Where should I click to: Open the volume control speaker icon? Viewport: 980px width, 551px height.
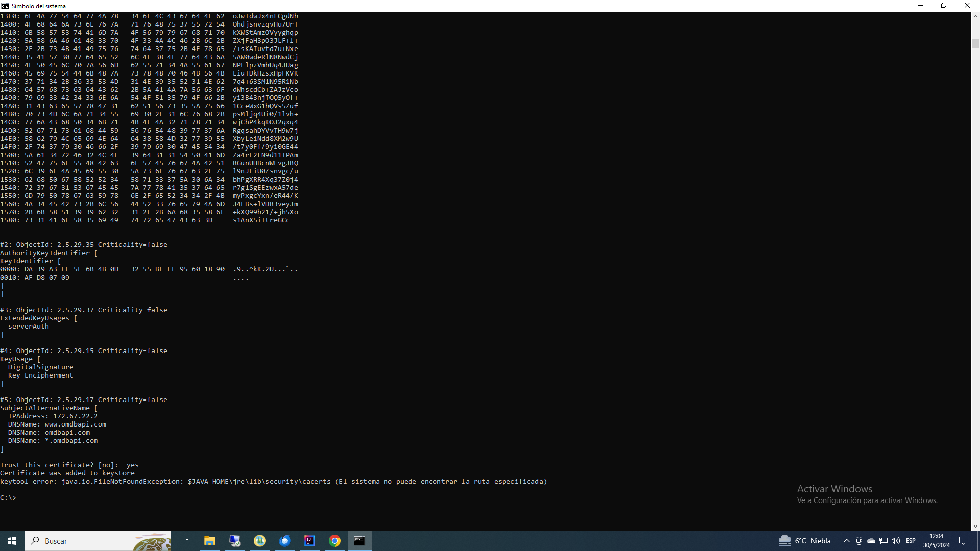pos(896,541)
